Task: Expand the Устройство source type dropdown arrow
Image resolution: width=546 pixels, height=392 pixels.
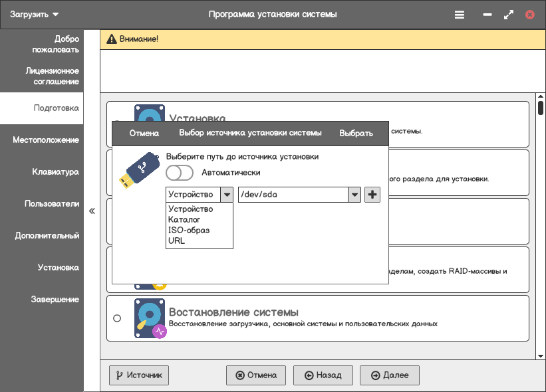Action: pyautogui.click(x=227, y=195)
